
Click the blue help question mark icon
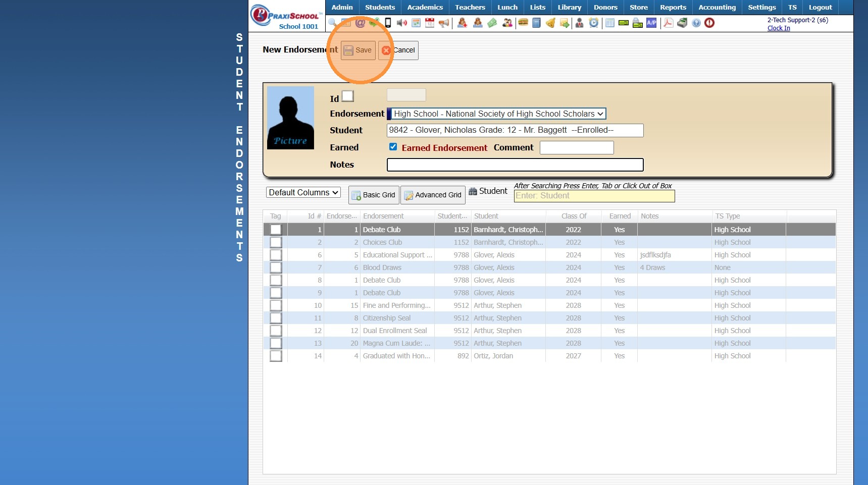(696, 23)
